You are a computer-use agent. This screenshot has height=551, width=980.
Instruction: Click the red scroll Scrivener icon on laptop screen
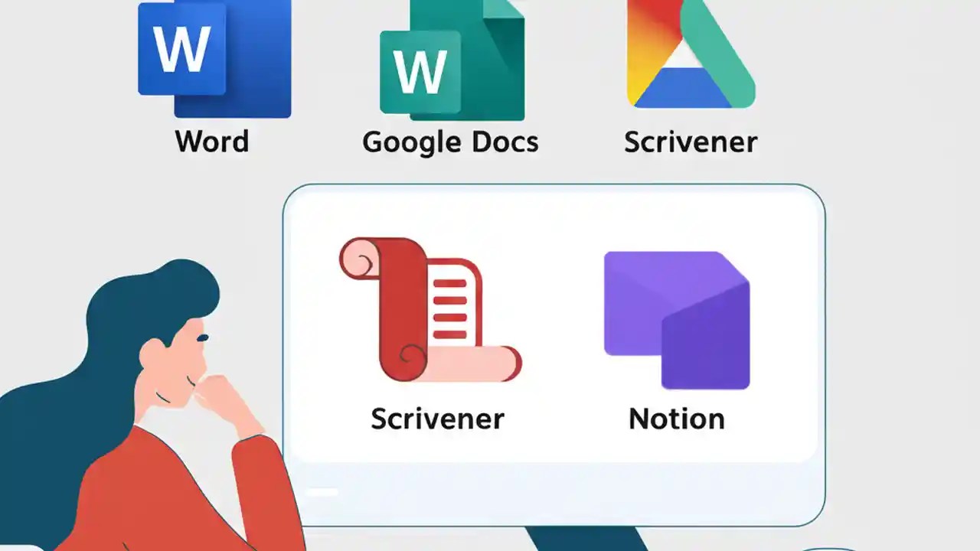click(x=429, y=310)
